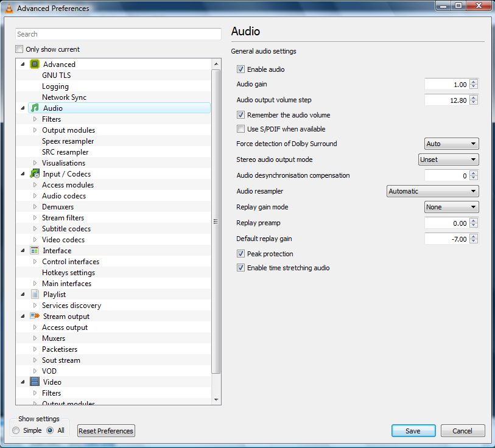This screenshot has height=448, width=495.
Task: Click the Reset Preferences button
Action: [x=106, y=430]
